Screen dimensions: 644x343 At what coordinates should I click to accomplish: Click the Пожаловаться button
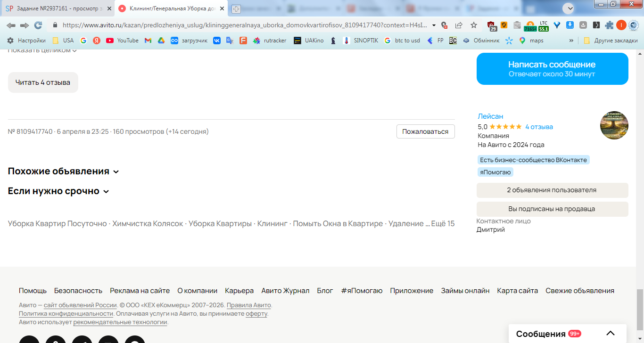click(425, 131)
